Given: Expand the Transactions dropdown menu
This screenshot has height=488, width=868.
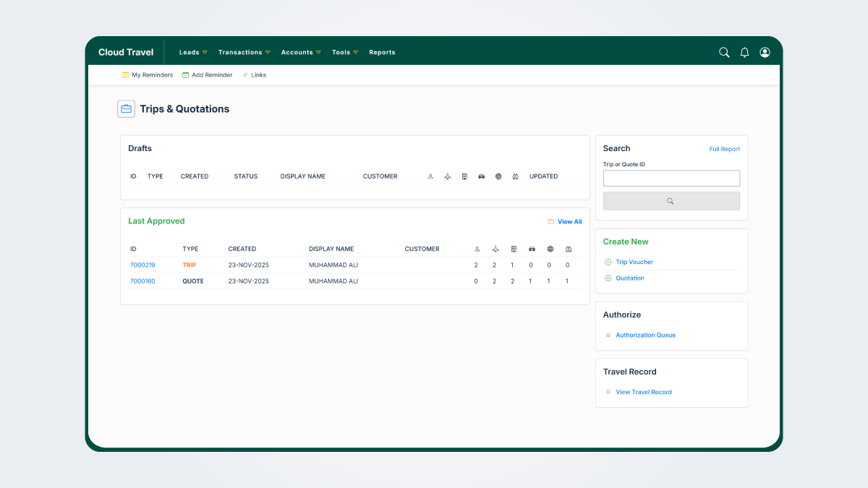Looking at the screenshot, I should pyautogui.click(x=244, y=53).
